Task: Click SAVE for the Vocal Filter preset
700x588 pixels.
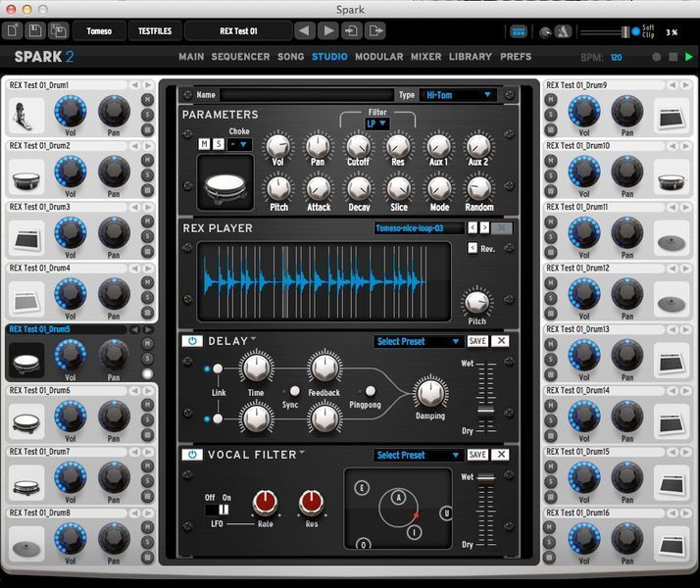Action: [x=477, y=455]
